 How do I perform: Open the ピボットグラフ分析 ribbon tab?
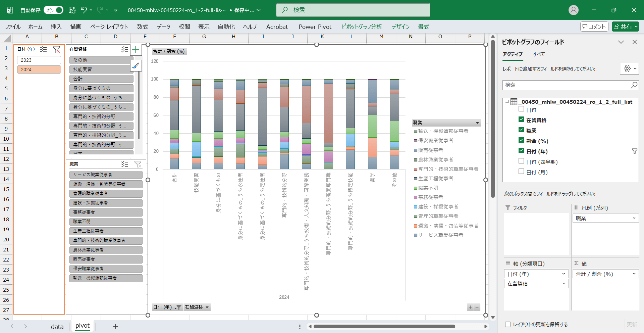click(x=362, y=27)
